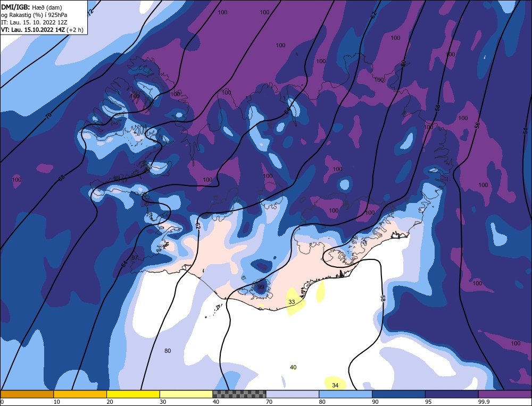Click the 'DMI/IGB: Hæð (dam)' title line
The width and height of the screenshot is (532, 406).
pos(31,7)
